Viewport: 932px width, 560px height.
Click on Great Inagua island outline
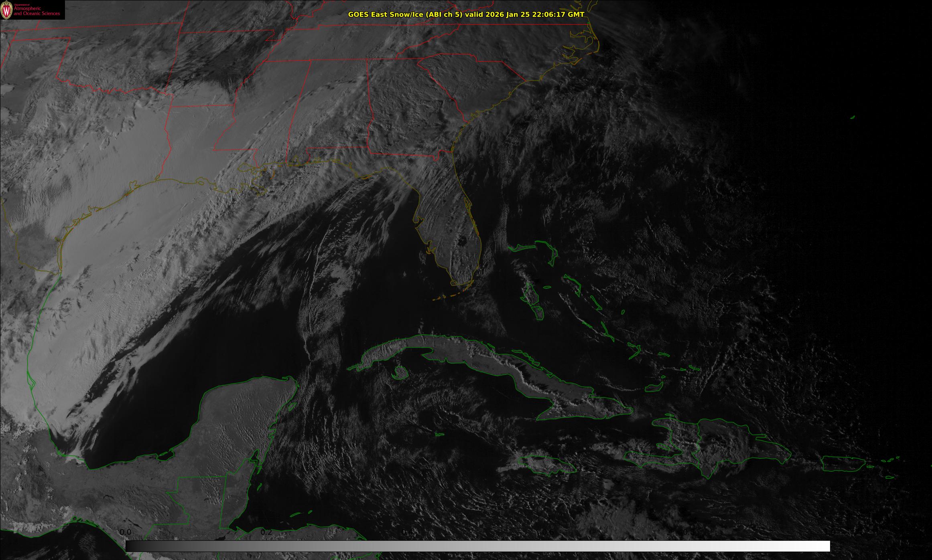tap(654, 387)
